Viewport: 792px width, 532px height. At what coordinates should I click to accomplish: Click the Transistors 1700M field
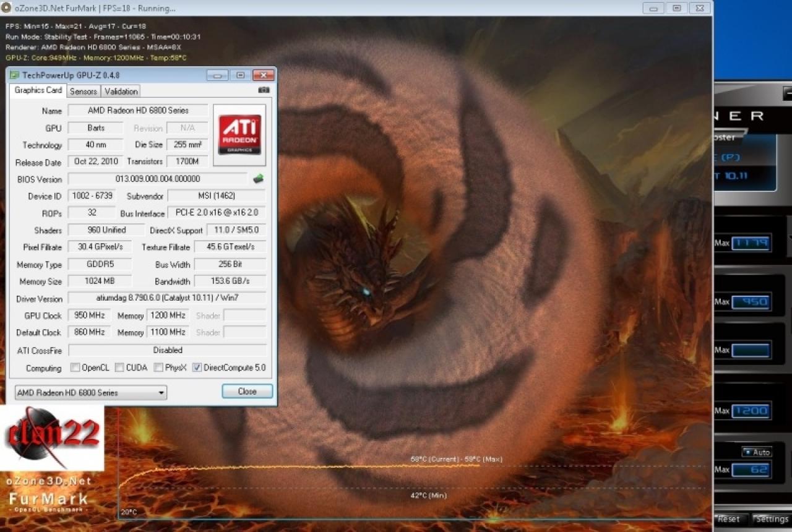coord(187,161)
